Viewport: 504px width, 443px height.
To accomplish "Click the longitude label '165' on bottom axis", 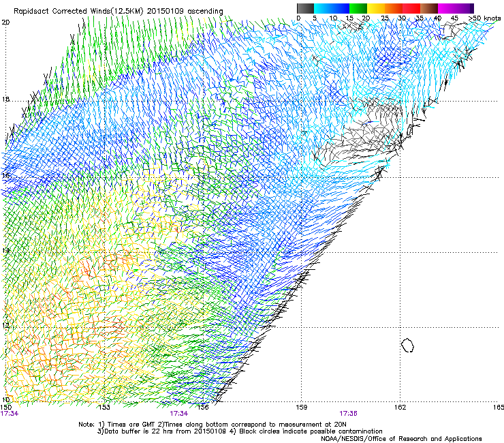I will (499, 408).
